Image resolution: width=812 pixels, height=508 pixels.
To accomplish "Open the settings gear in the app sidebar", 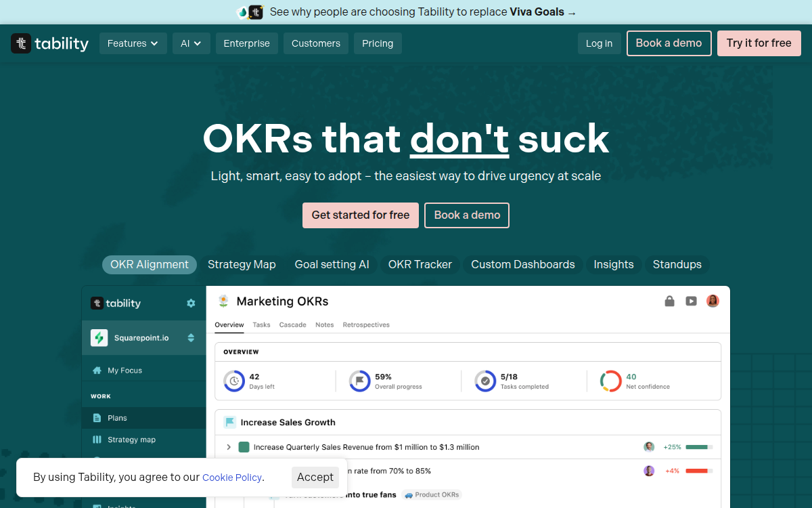I will point(191,303).
